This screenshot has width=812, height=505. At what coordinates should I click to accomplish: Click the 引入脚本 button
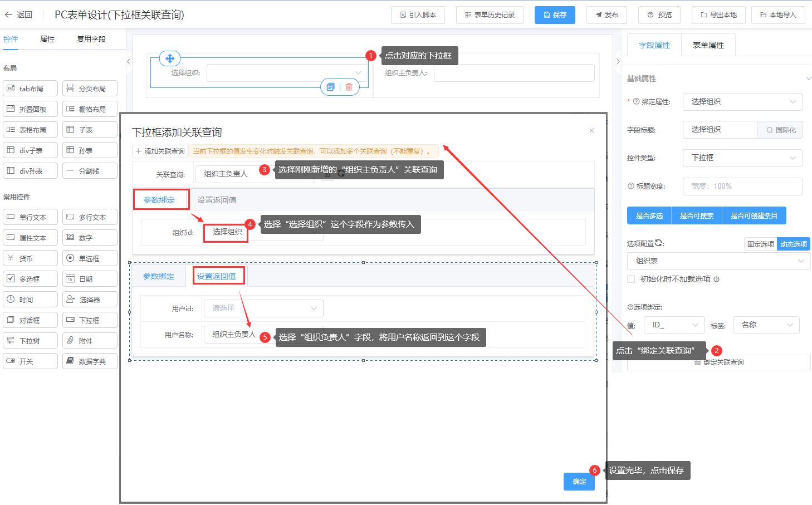(418, 15)
